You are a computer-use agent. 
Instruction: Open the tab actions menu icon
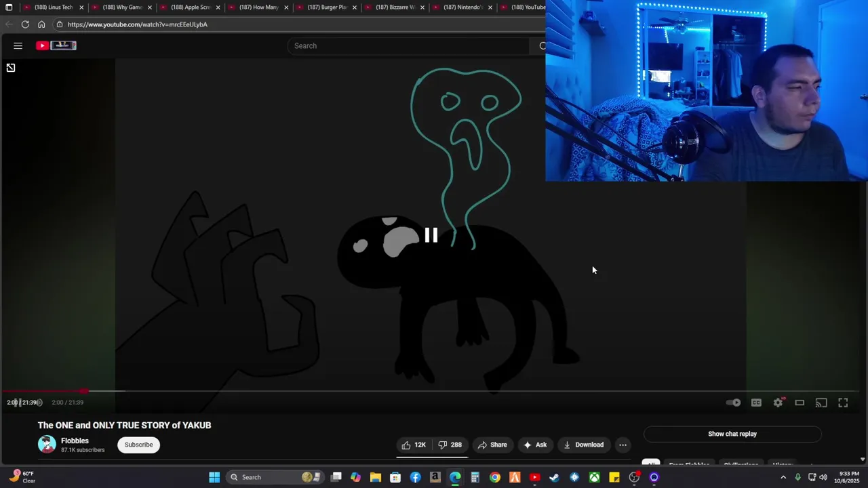pos(9,7)
